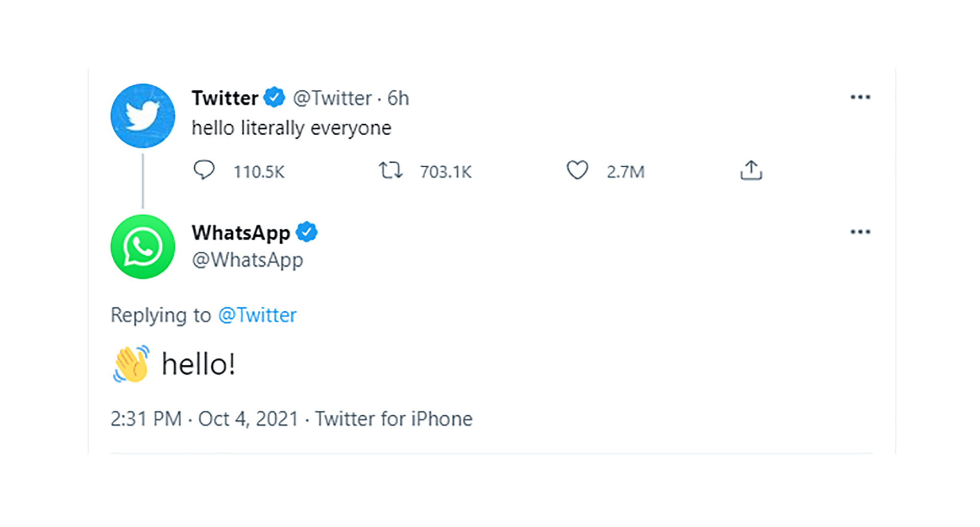980x527 pixels.
Task: Click the 110.5K replies count
Action: tap(259, 172)
